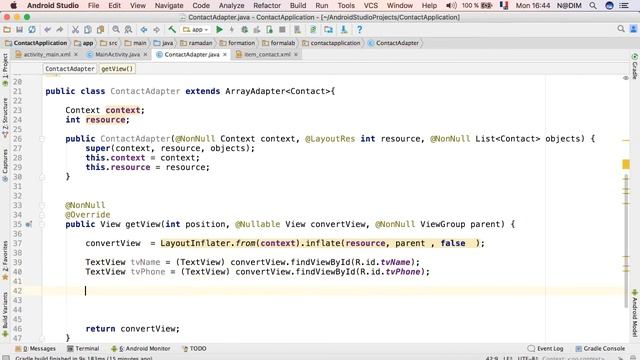Click the Copy toolbar icon

(x=88, y=29)
